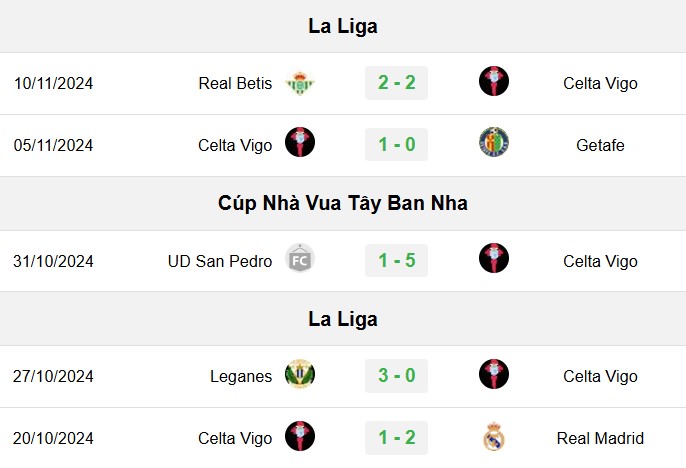Click the UD San Pedro team name
Screen dimensions: 686x468
point(220,261)
